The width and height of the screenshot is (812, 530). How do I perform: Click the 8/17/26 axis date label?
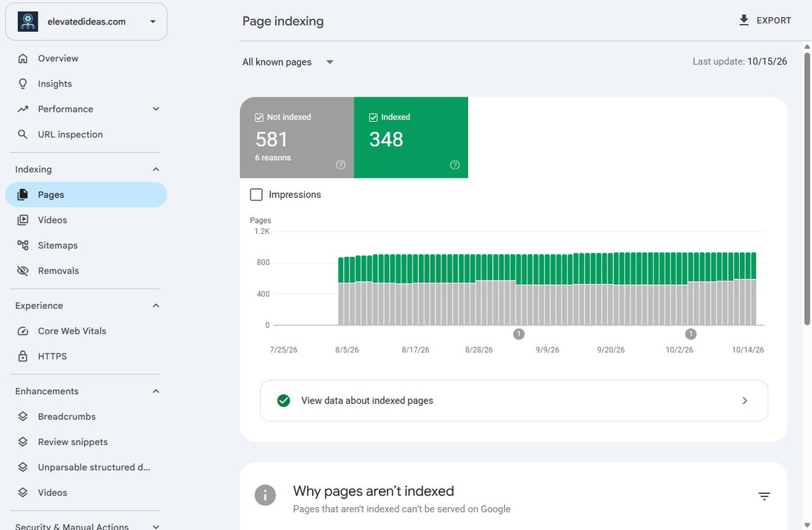pos(416,350)
